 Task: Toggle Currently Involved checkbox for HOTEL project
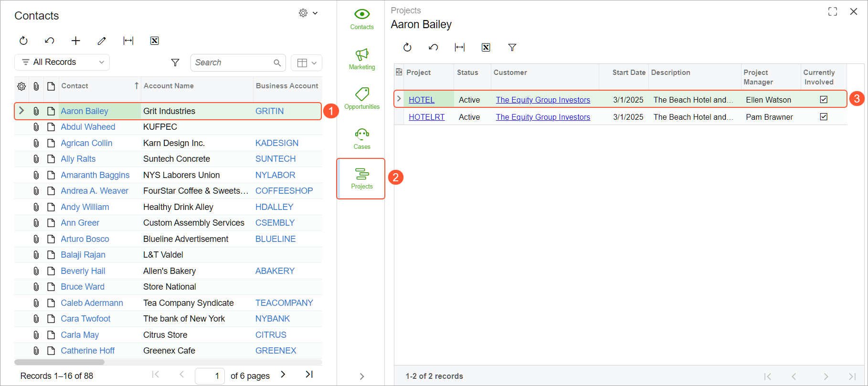click(x=824, y=100)
